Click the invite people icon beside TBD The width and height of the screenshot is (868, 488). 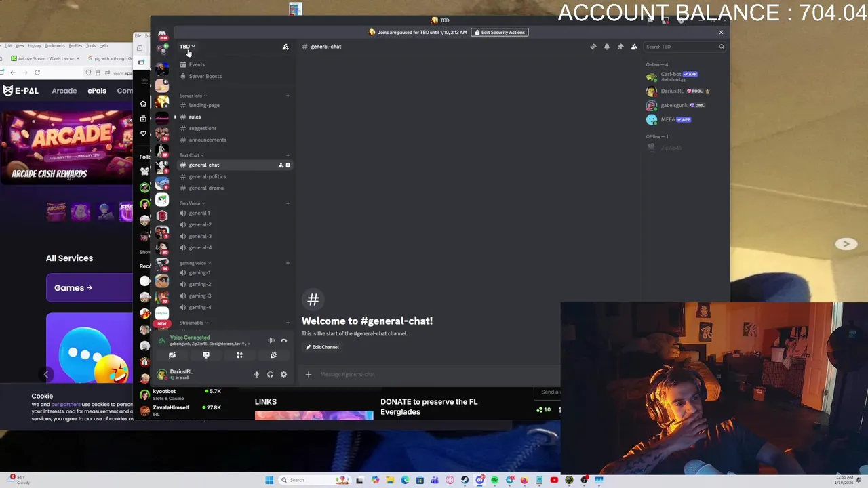pyautogui.click(x=285, y=47)
